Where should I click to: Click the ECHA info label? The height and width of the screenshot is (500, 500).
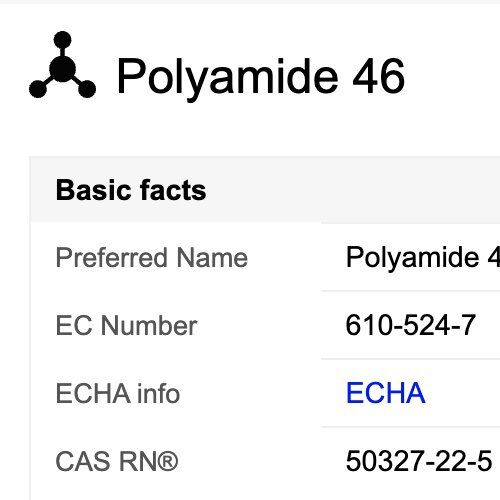coord(118,393)
